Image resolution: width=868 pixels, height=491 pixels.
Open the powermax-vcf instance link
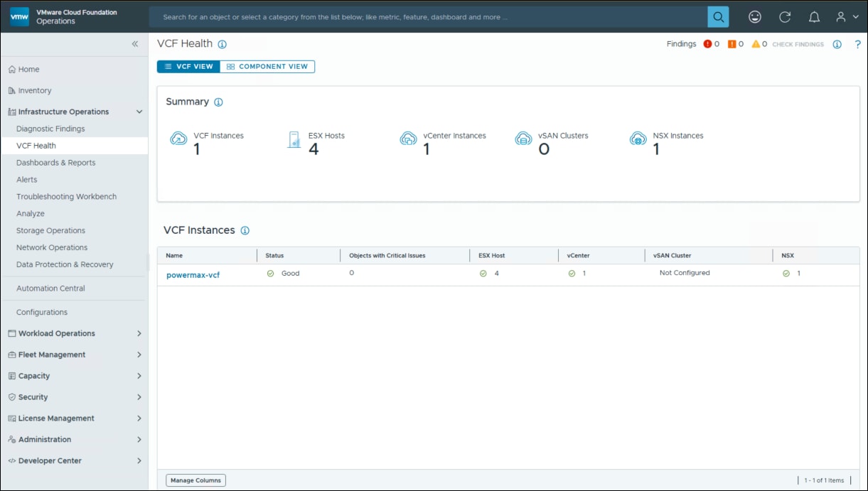193,275
